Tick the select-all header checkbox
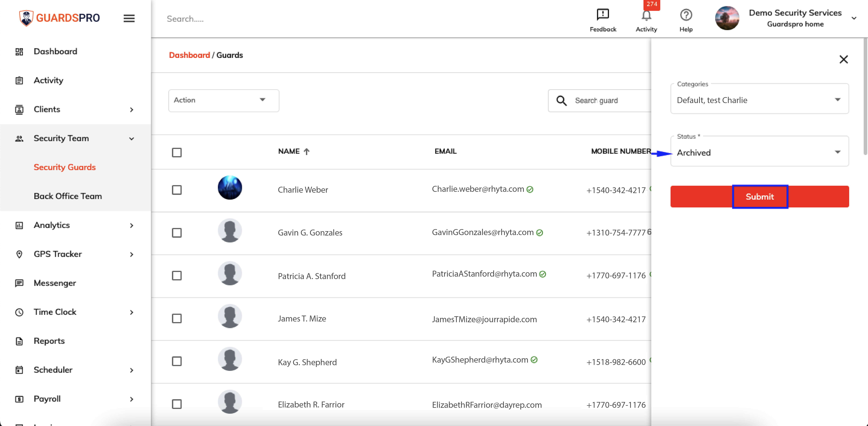 pos(177,153)
